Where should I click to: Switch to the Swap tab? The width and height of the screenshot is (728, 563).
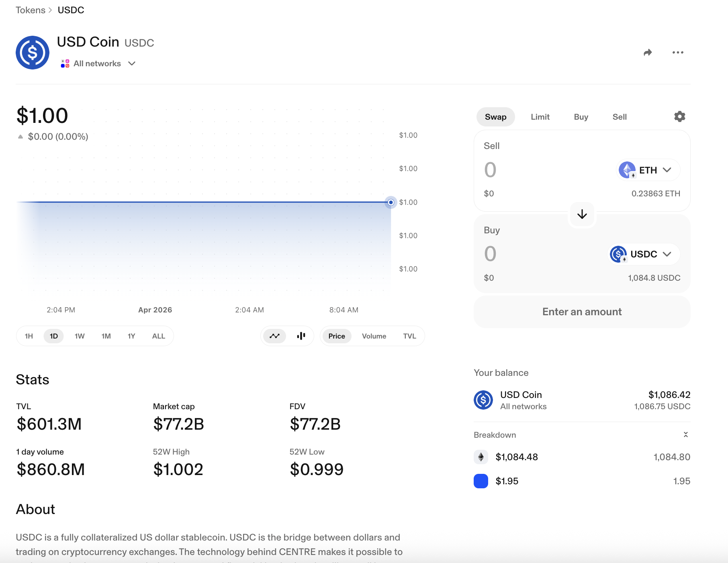[x=496, y=117]
